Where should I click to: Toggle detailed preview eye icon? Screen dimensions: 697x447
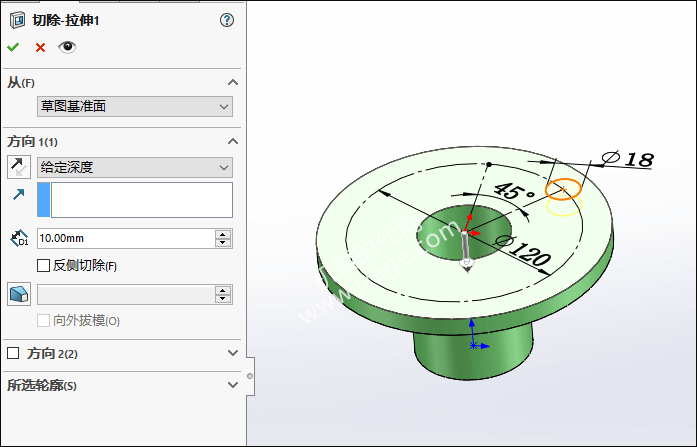(x=67, y=47)
